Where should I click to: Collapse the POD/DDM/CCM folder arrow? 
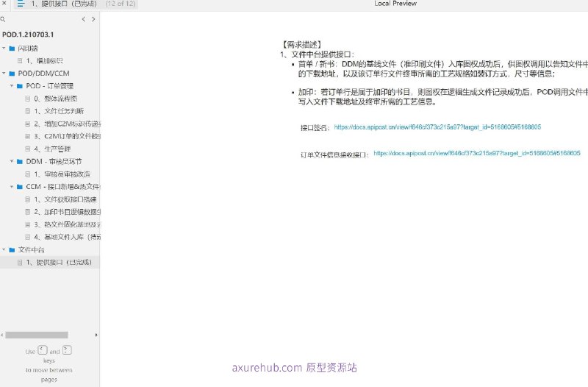point(4,73)
